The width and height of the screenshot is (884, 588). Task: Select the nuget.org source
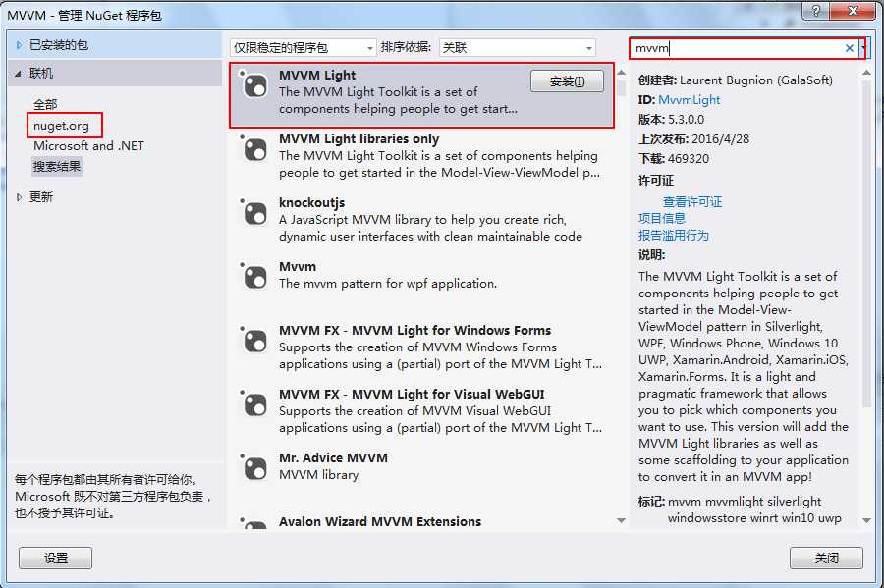coord(62,126)
